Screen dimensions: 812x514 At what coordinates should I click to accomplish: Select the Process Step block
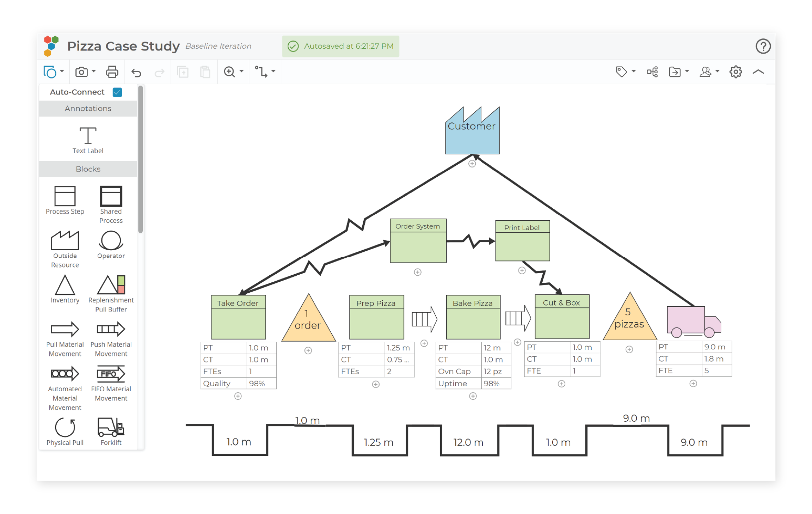coord(65,196)
